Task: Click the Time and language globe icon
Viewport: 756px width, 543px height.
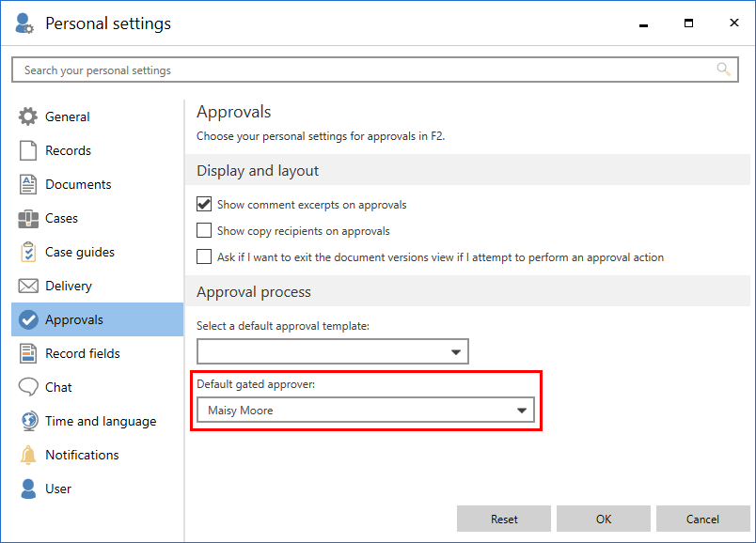Action: (x=28, y=422)
